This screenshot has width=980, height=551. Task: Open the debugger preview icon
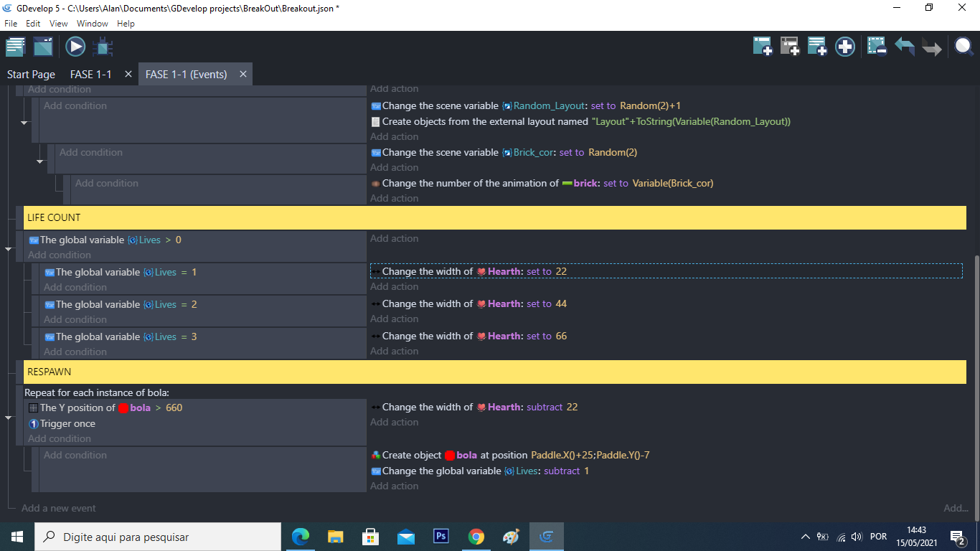point(103,47)
